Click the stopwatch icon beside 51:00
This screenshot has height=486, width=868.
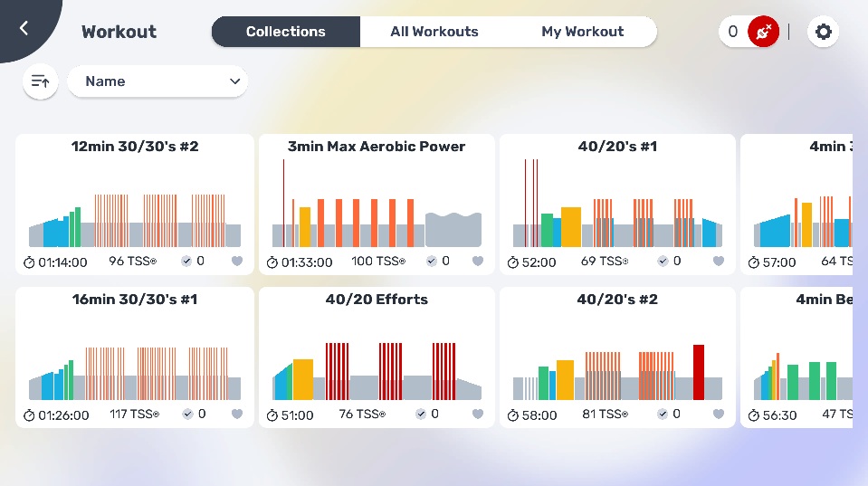click(272, 415)
